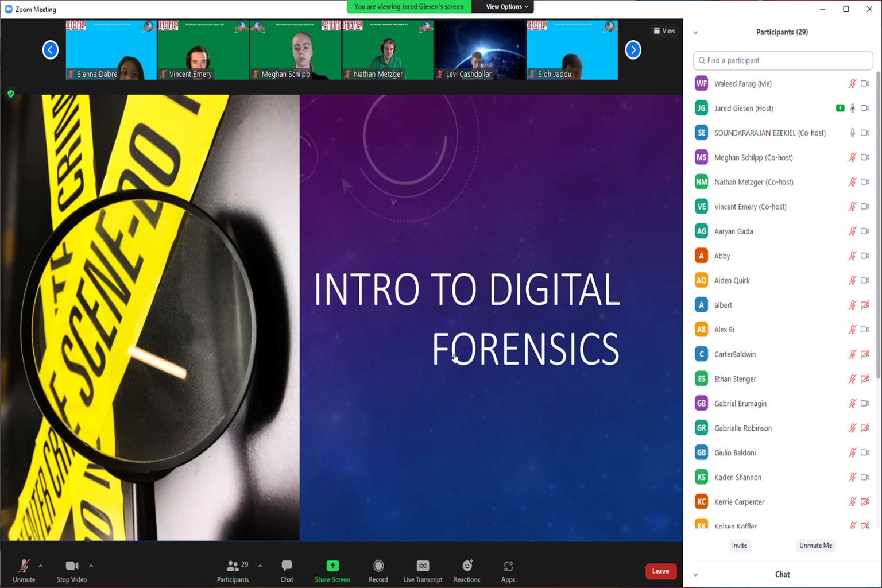This screenshot has width=882, height=588.
Task: Click Aiden Quirk camera icon
Action: tap(865, 280)
